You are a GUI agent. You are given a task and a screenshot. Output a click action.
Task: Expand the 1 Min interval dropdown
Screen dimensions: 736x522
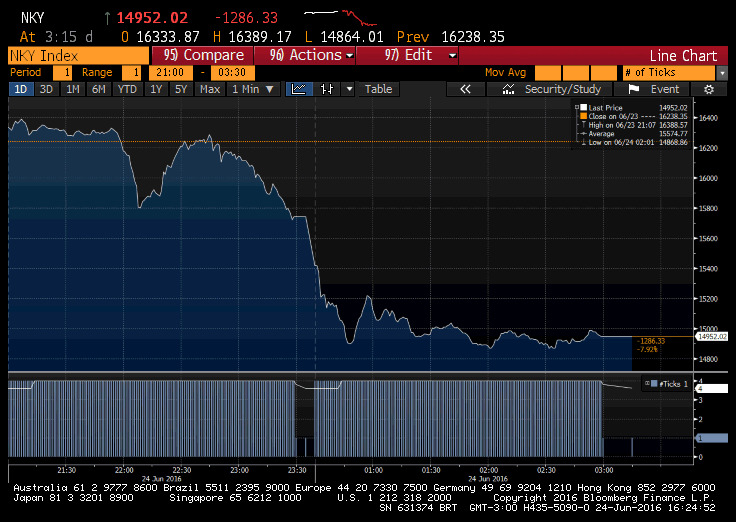250,89
